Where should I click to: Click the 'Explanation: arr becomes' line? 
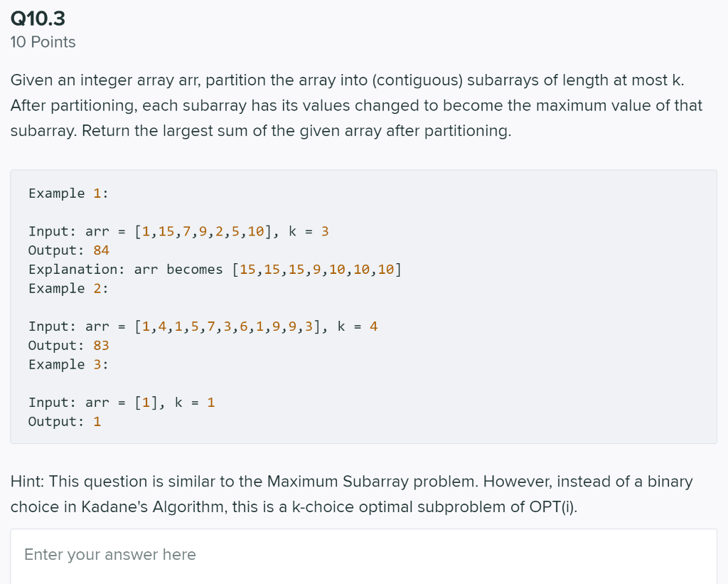(x=215, y=270)
